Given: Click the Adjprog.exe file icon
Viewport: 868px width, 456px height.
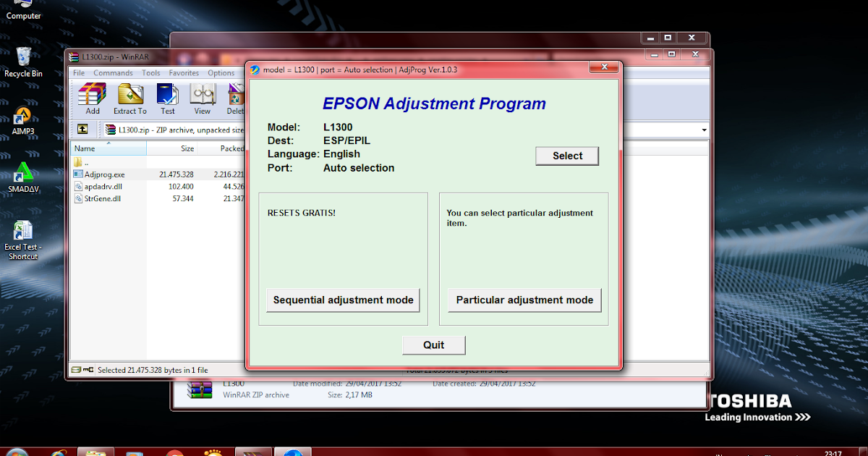Looking at the screenshot, I should click(x=79, y=174).
